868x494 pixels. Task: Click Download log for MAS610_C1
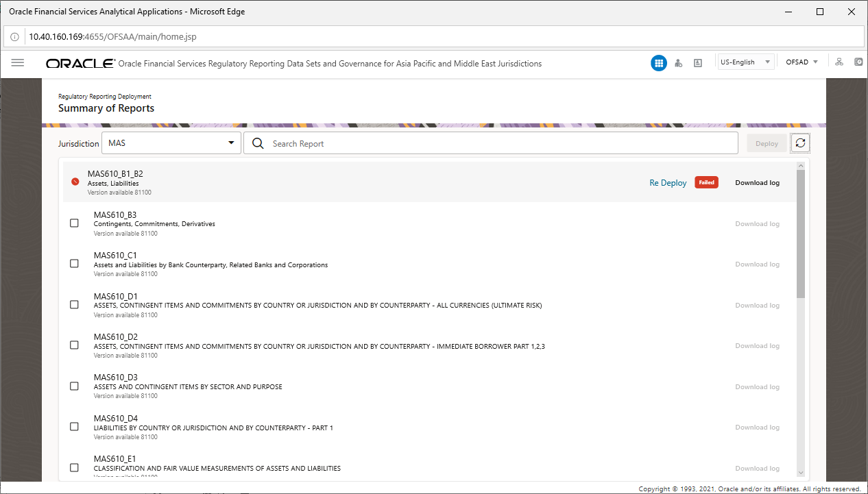[757, 264]
